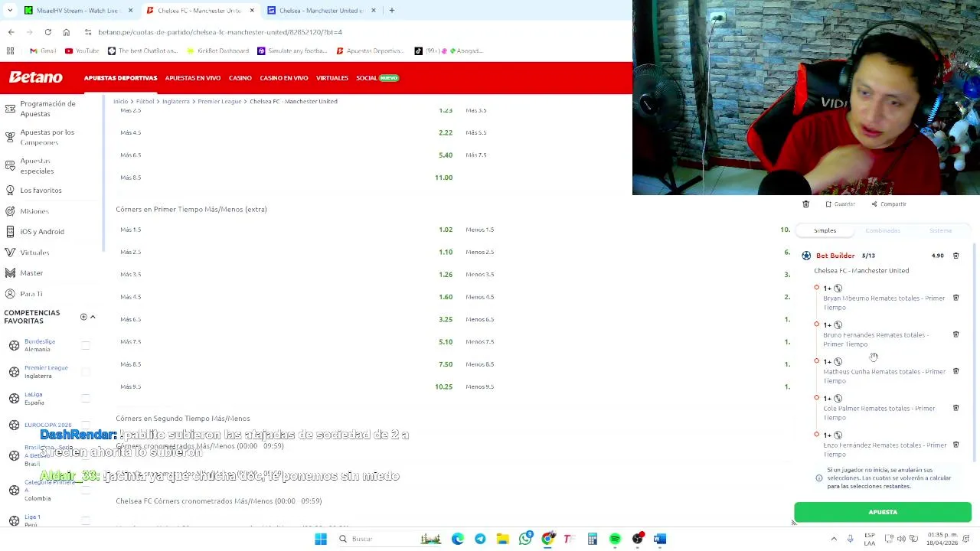Open Apuestas Deportivas in the top menu
Screen dimensions: 980x551
(x=120, y=78)
